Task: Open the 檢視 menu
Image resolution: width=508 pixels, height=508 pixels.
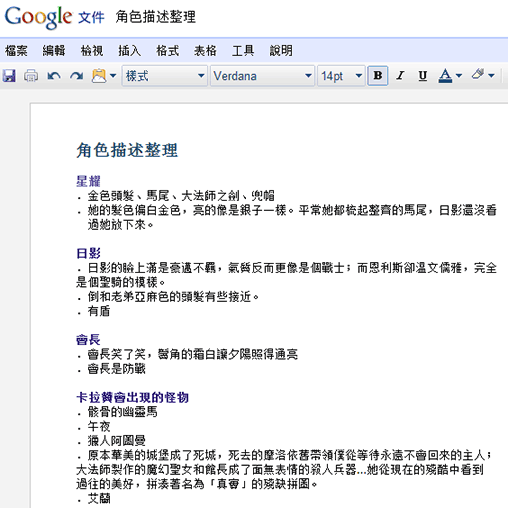Action: tap(92, 51)
